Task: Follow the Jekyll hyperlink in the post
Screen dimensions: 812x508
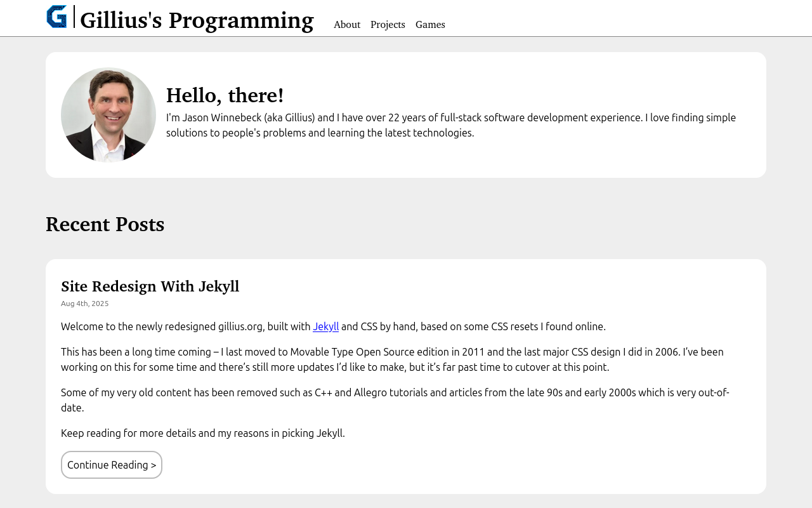Action: [x=325, y=326]
